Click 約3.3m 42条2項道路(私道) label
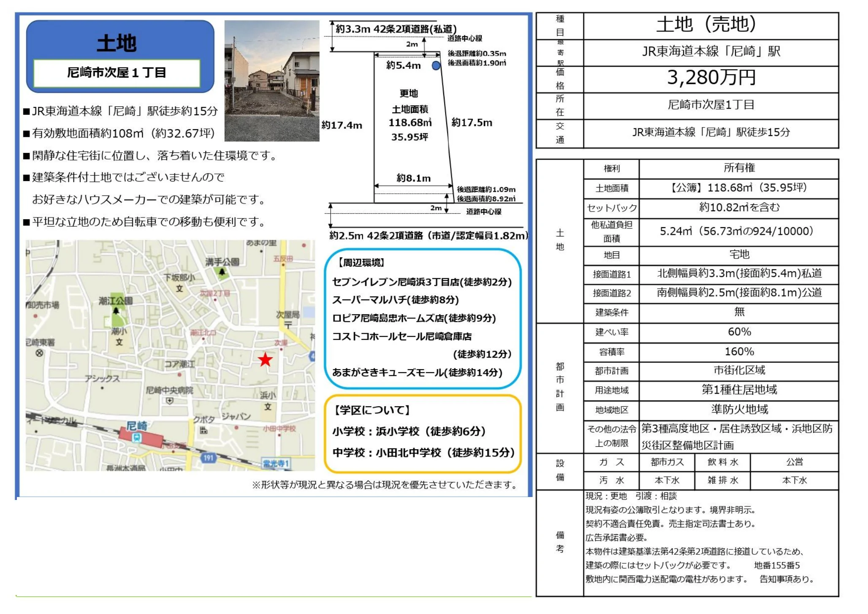The height and width of the screenshot is (614, 868). point(396,29)
